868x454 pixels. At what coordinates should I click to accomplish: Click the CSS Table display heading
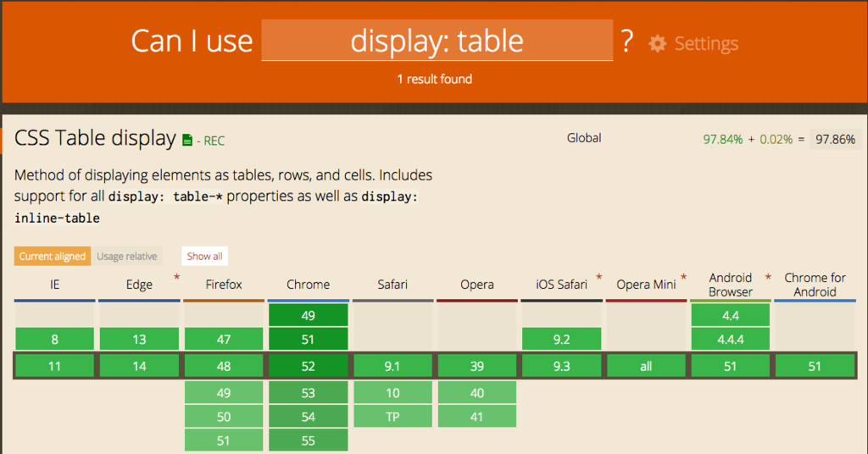(95, 138)
